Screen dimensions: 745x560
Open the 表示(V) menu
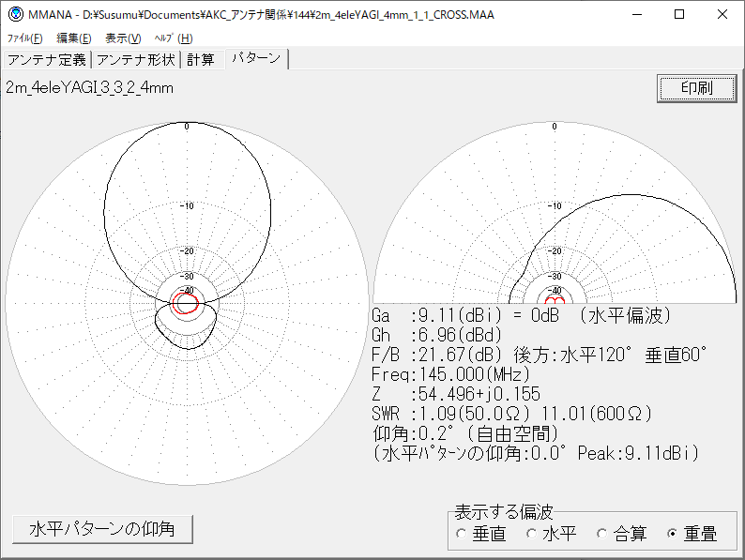click(x=123, y=38)
